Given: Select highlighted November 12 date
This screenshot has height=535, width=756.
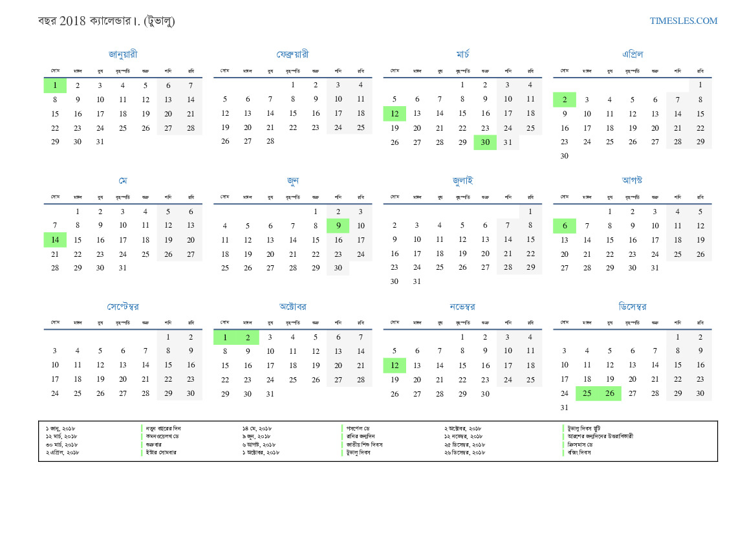Looking at the screenshot, I should click(394, 366).
